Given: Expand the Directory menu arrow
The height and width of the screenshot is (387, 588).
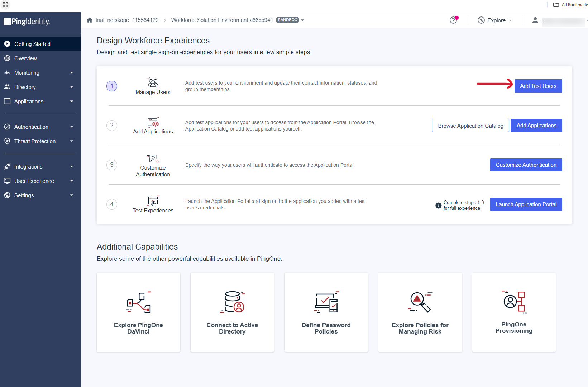Looking at the screenshot, I should (x=72, y=87).
